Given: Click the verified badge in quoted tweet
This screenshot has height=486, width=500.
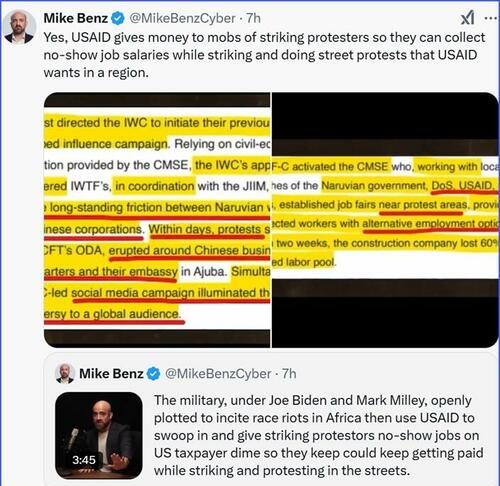Looking at the screenshot, I should [153, 374].
